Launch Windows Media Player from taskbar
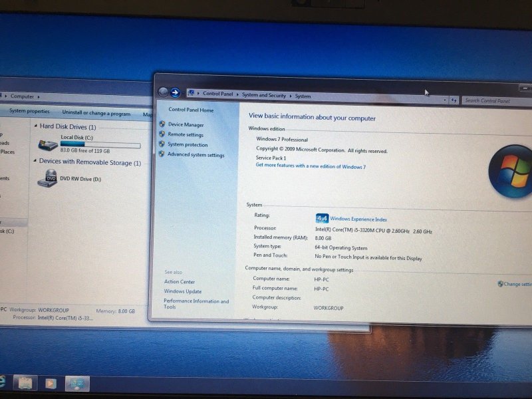Viewport: 532px width, 399px height. pyautogui.click(x=50, y=383)
